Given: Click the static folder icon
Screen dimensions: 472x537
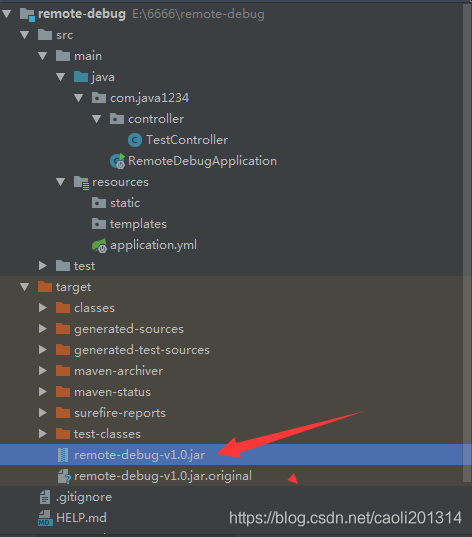Looking at the screenshot, I should (99, 203).
